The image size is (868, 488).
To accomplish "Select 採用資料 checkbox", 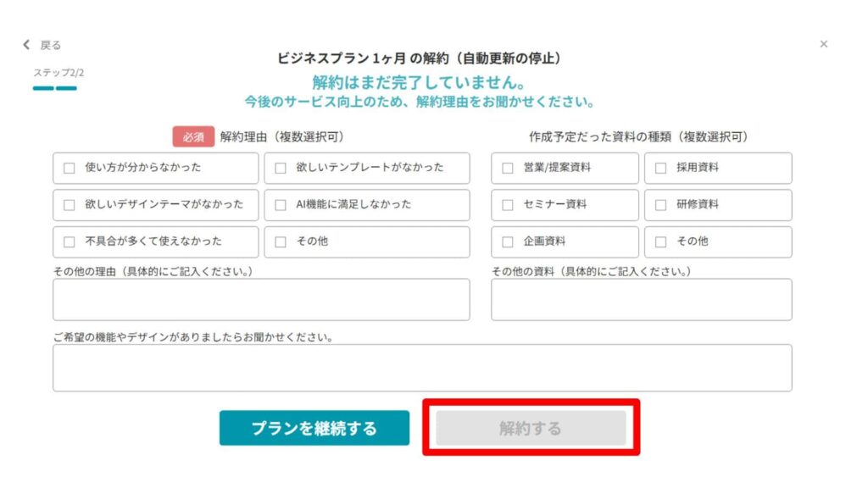I will click(660, 168).
